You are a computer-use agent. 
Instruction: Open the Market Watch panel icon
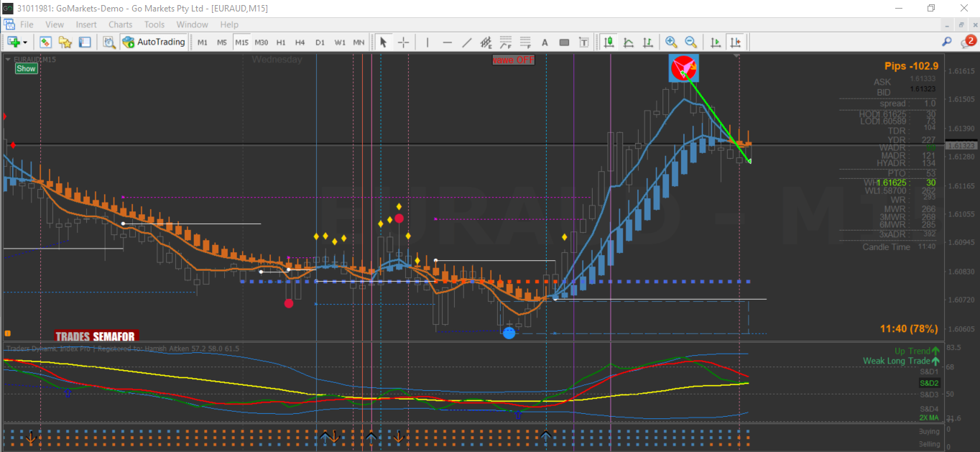(x=46, y=42)
